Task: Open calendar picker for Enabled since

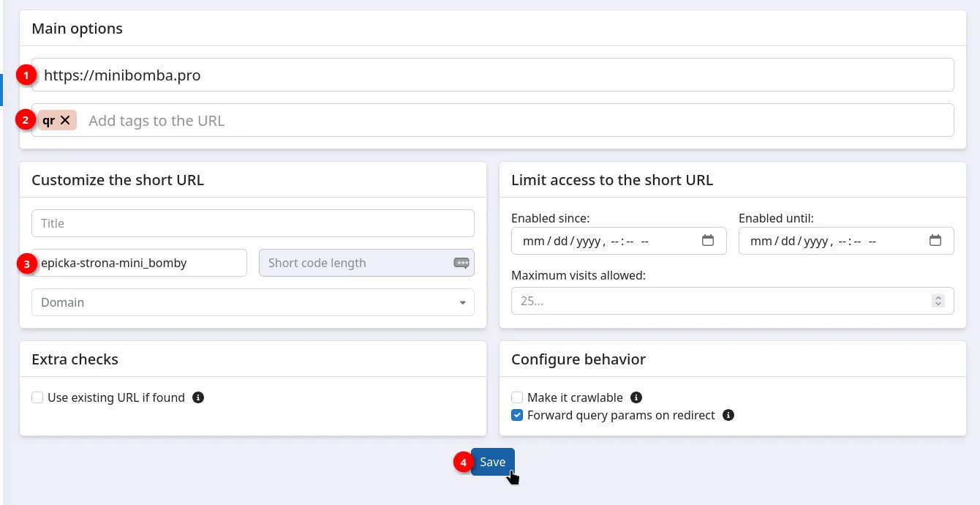Action: tap(707, 241)
